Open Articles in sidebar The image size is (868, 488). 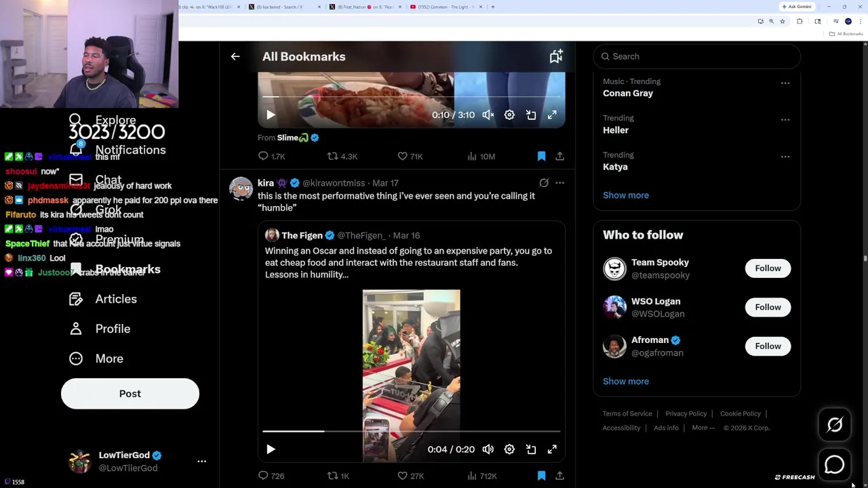coord(103,299)
